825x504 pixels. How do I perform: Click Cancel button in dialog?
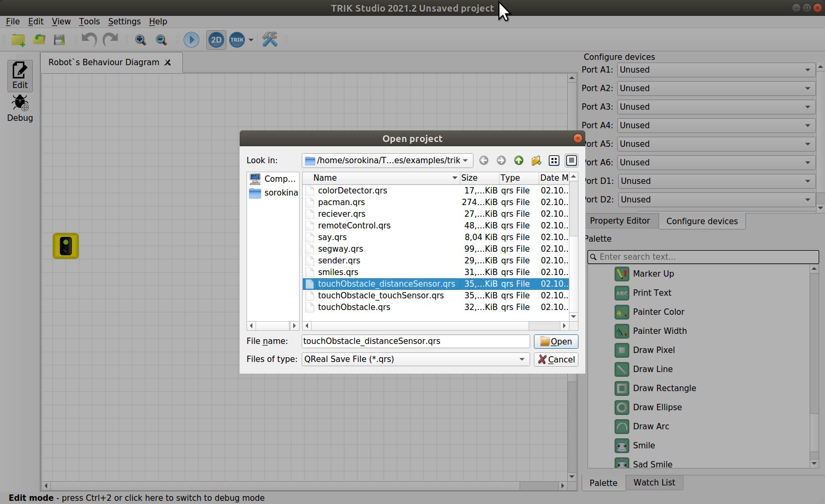pos(556,360)
